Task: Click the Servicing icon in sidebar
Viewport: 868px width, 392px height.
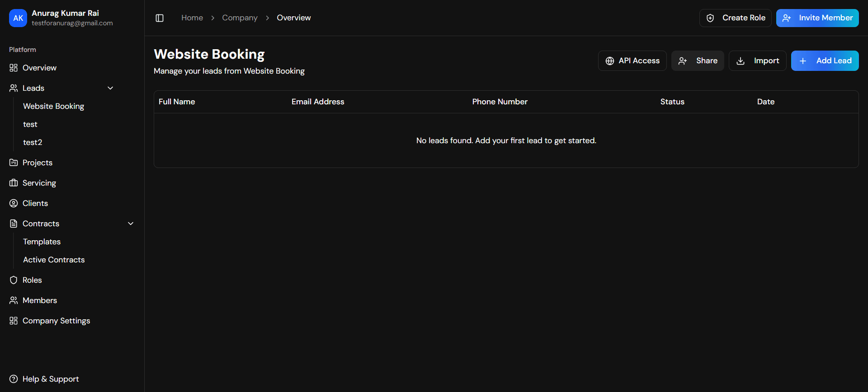Action: point(14,183)
